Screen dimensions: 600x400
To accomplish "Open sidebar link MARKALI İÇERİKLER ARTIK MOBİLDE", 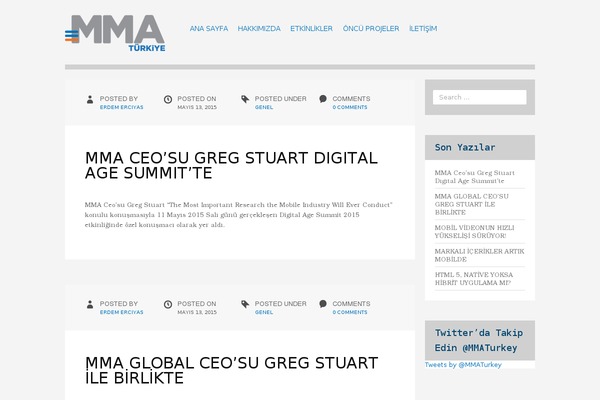I will tap(479, 255).
